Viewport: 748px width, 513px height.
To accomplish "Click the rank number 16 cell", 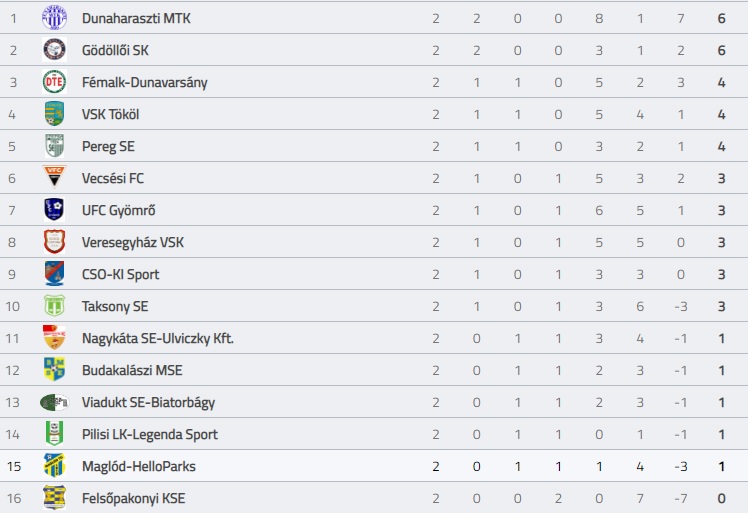I will point(14,498).
